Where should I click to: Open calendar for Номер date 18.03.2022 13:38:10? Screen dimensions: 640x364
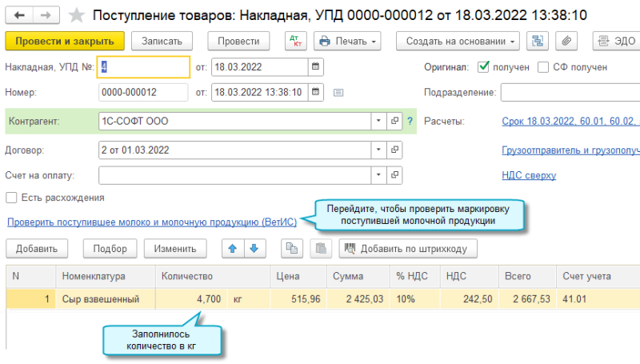pyautogui.click(x=315, y=92)
